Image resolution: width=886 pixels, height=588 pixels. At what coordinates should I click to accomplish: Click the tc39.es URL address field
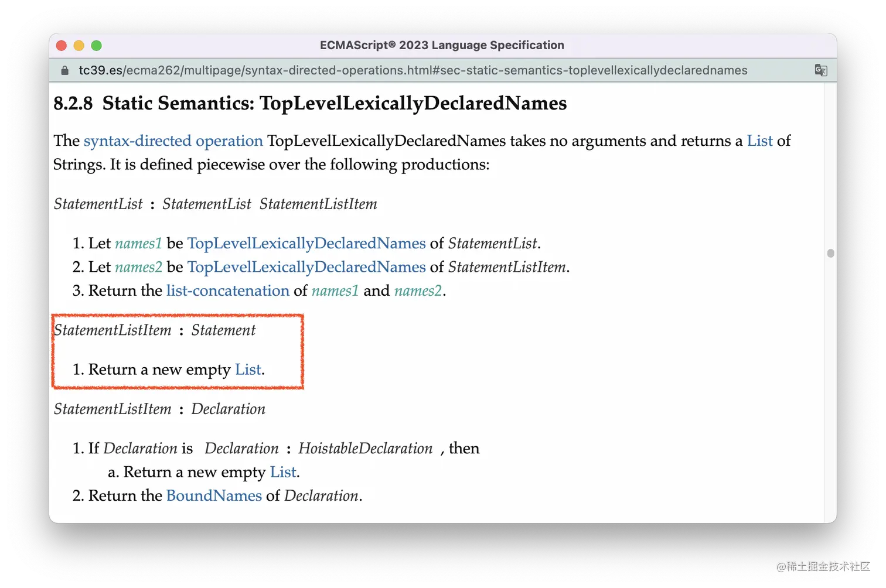point(413,70)
